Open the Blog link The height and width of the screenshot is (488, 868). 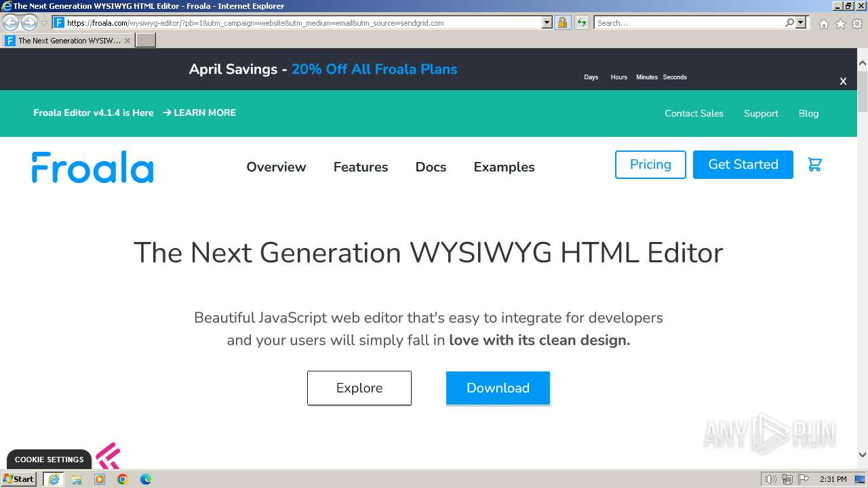(808, 113)
